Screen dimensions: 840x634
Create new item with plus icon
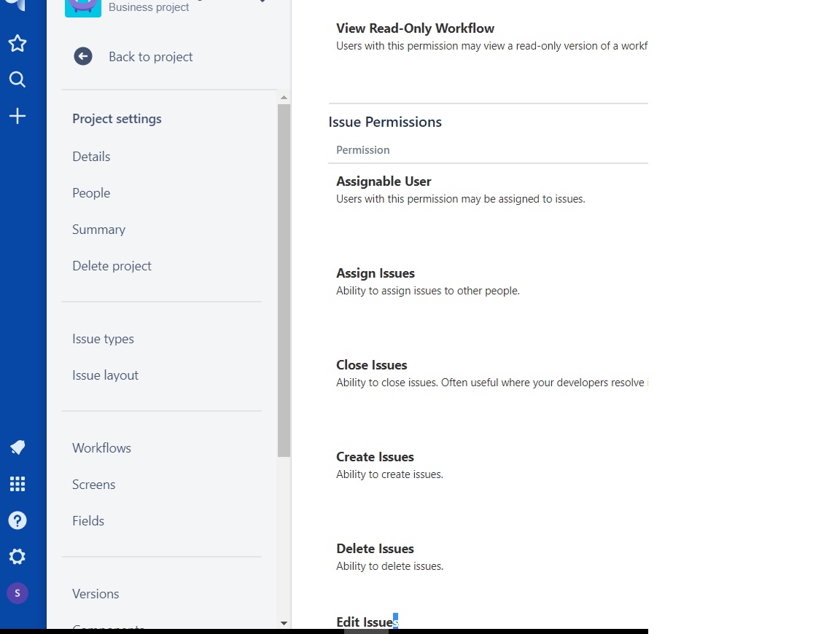click(x=17, y=116)
